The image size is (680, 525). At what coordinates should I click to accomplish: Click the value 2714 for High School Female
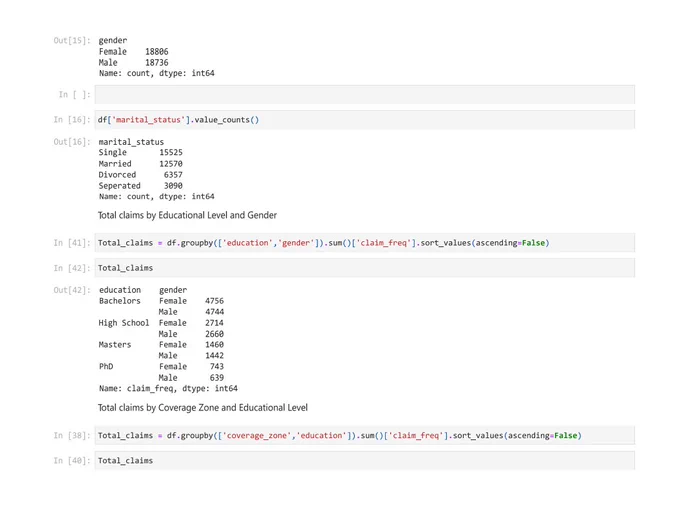[214, 323]
